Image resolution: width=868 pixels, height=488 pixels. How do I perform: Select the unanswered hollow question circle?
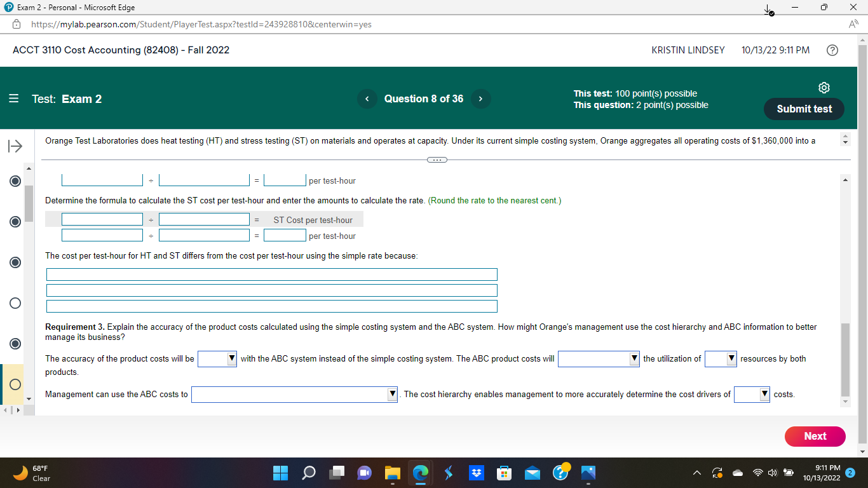tap(15, 303)
